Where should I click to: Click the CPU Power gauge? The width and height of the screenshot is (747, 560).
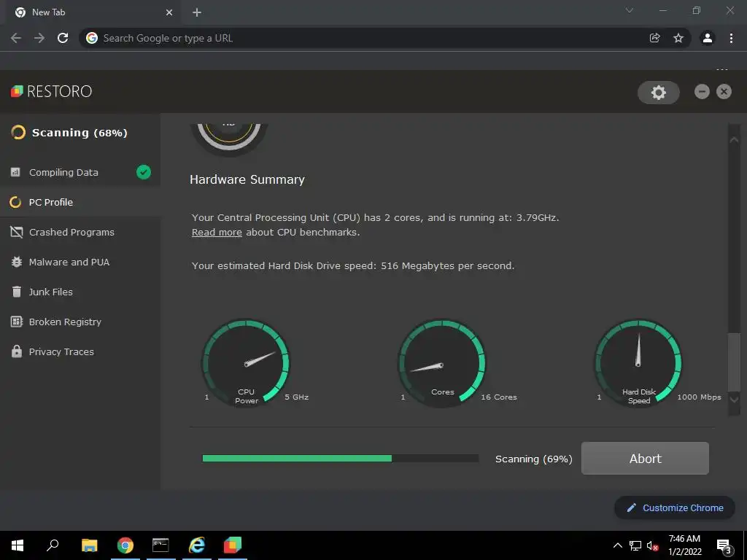tap(246, 363)
